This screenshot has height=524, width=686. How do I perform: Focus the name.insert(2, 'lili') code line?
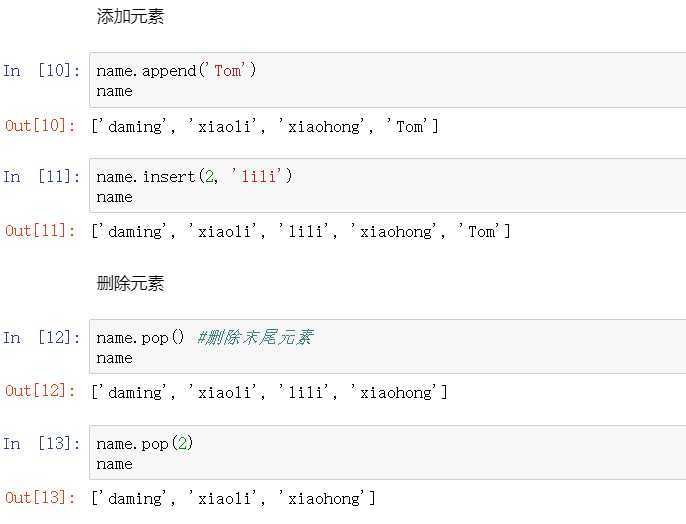click(x=194, y=176)
